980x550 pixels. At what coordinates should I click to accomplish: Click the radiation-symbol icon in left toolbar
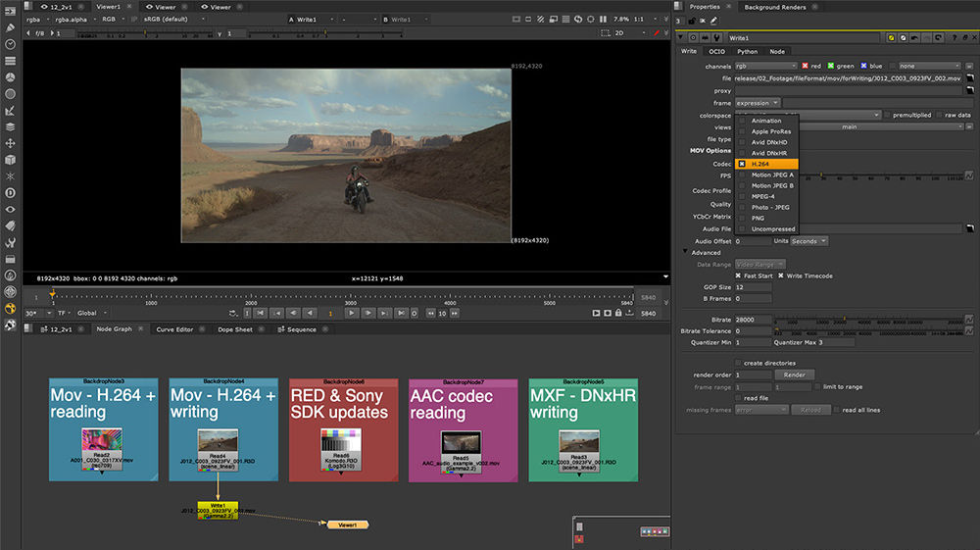point(10,308)
